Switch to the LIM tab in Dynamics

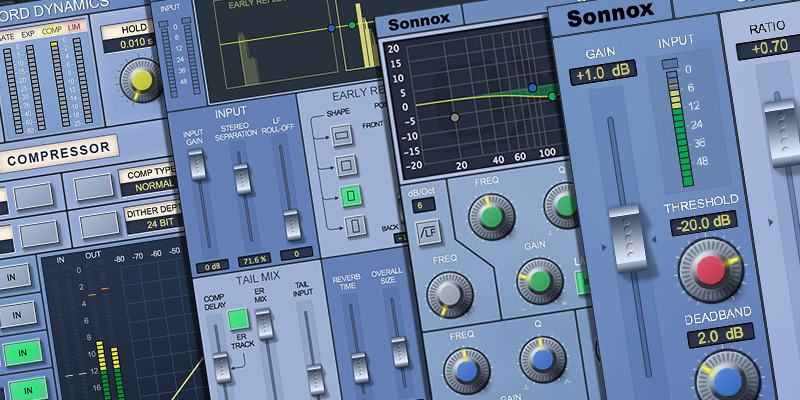[x=76, y=26]
